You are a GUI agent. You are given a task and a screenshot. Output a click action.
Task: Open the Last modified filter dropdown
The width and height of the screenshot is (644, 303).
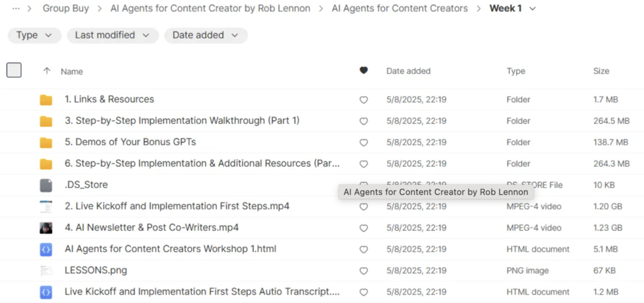[113, 35]
